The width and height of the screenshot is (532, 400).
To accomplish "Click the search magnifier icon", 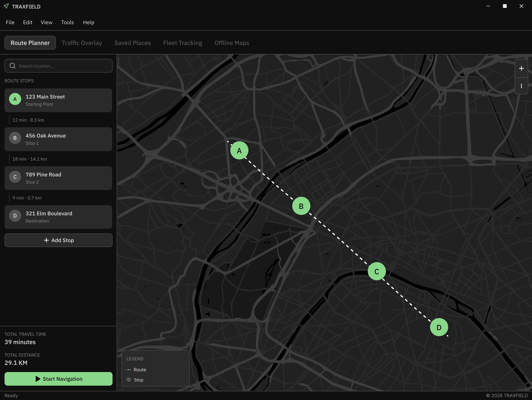I will 12,66.
